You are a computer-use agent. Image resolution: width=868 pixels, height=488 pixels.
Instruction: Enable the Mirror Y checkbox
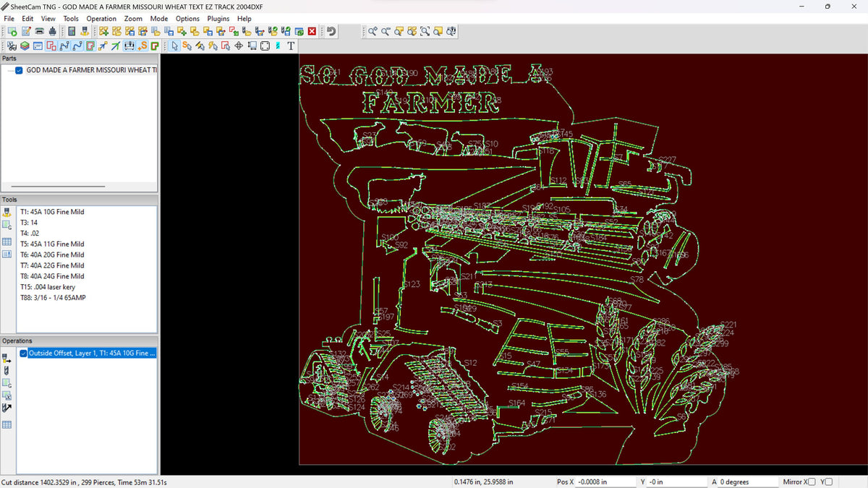(829, 481)
